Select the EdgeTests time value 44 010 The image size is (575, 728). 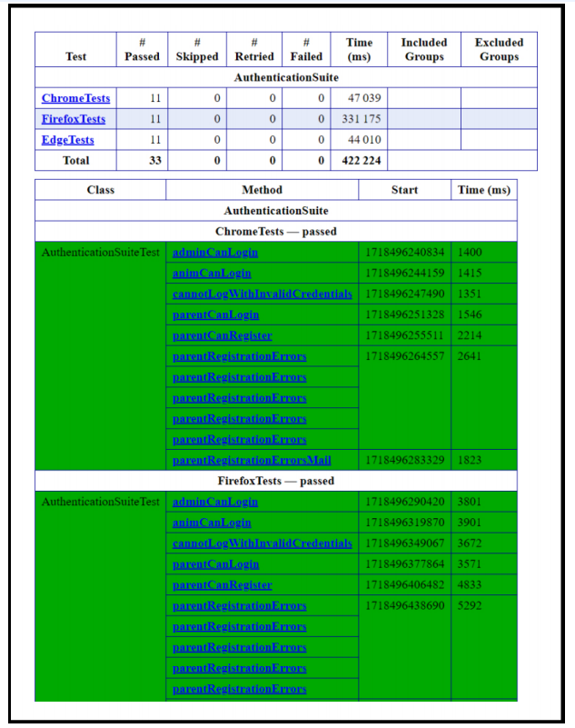pyautogui.click(x=364, y=140)
